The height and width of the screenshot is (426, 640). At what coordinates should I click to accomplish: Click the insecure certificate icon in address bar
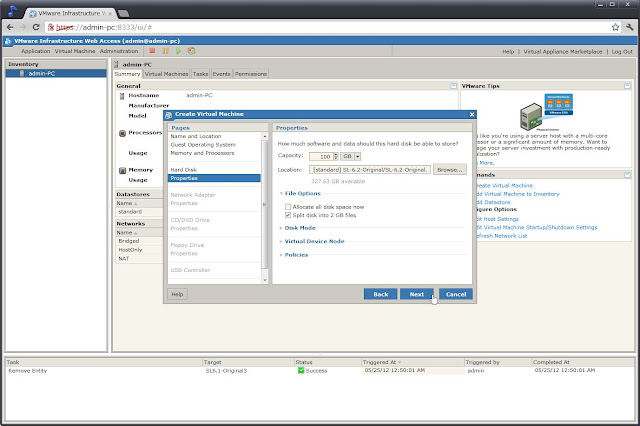(51, 27)
